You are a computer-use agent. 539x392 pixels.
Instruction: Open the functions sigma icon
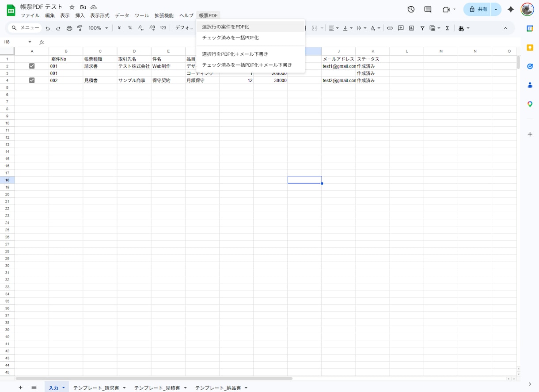pyautogui.click(x=447, y=28)
